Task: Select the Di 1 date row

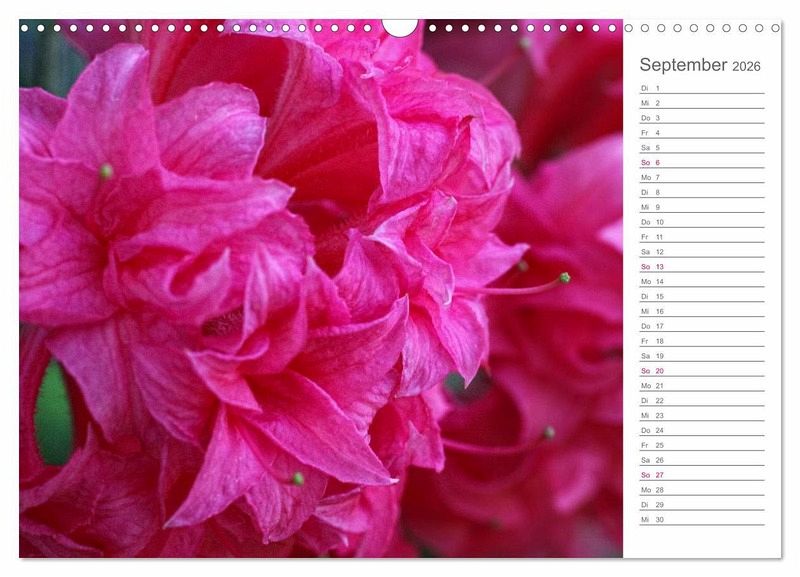Action: click(701, 88)
